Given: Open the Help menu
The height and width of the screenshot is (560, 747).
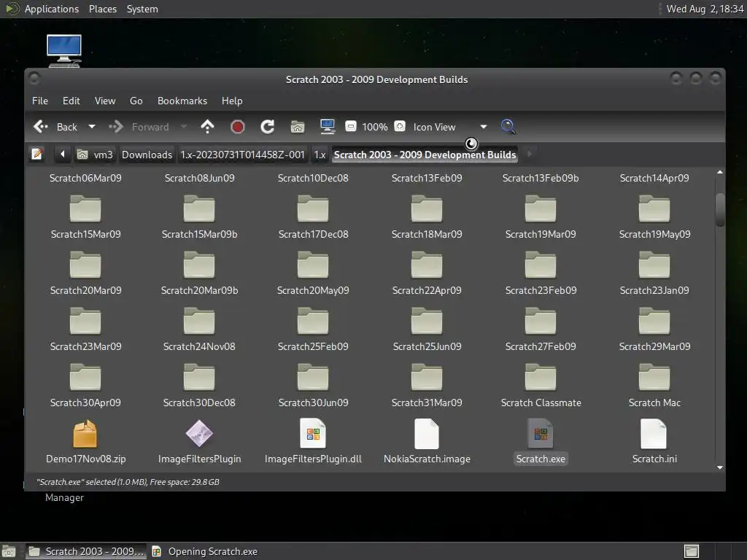Looking at the screenshot, I should (232, 101).
